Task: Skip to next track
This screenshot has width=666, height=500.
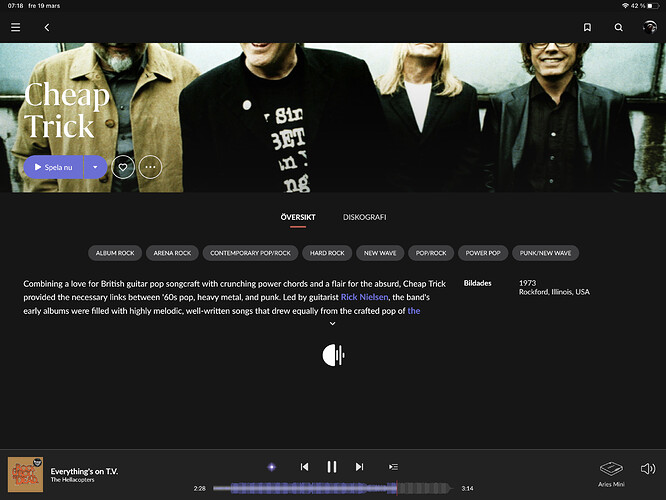Action: (359, 467)
